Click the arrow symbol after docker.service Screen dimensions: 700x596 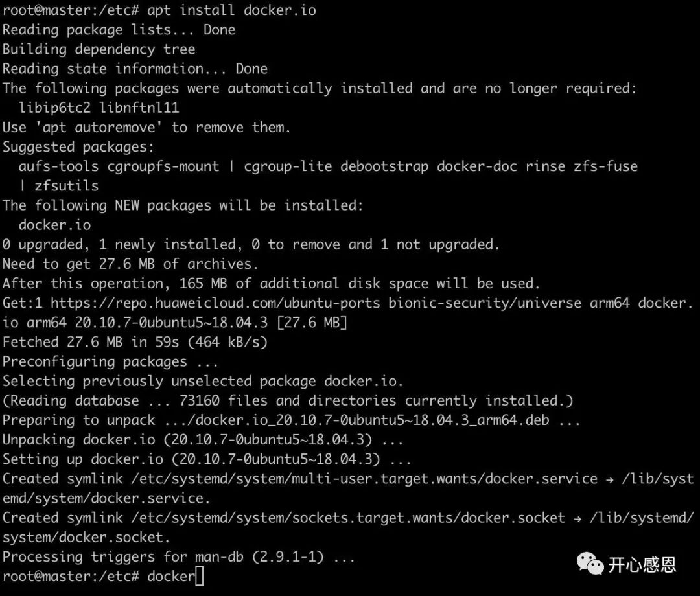609,479
